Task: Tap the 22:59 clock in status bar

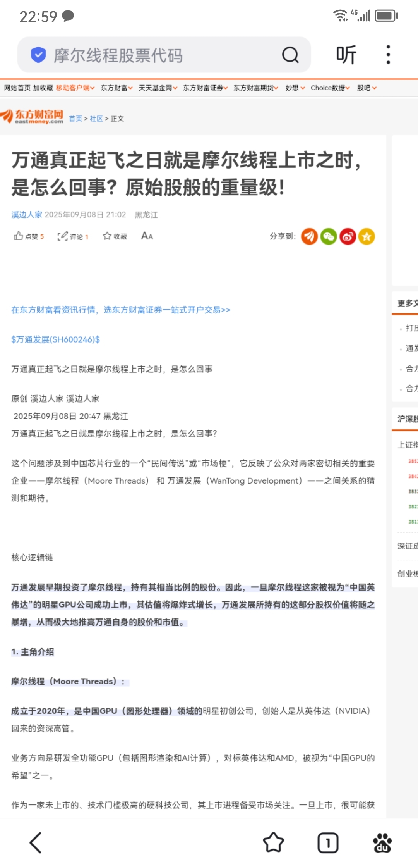Action: point(38,17)
